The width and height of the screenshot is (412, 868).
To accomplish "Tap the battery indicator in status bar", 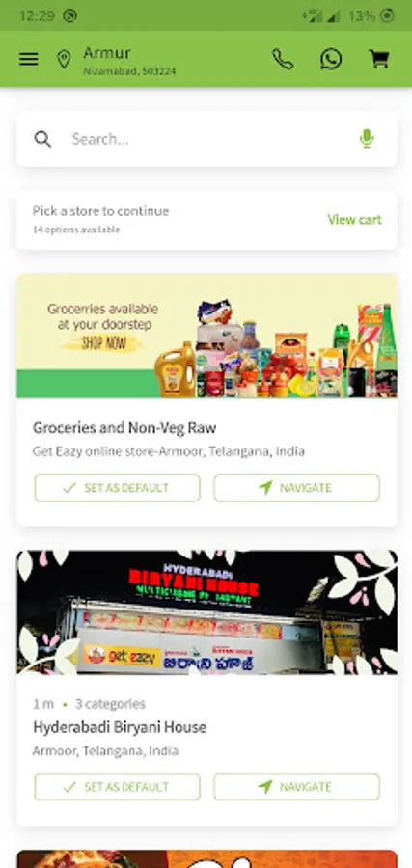I will pos(388,15).
